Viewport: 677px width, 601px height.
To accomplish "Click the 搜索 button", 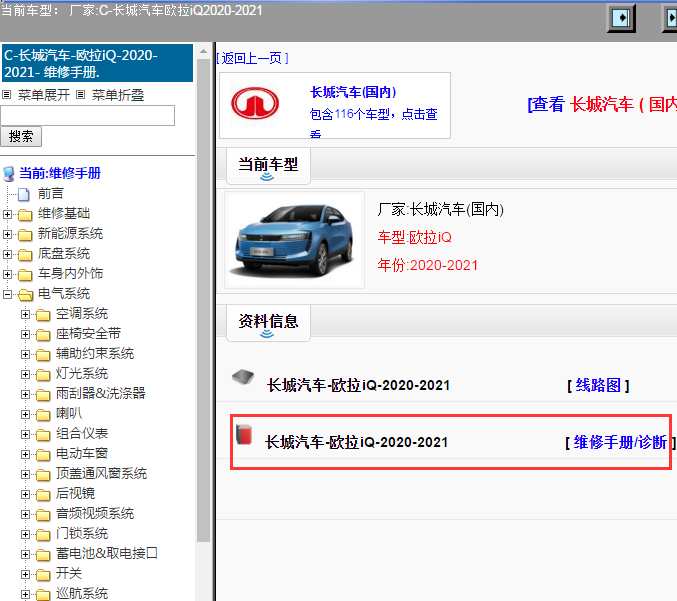I will pyautogui.click(x=21, y=136).
